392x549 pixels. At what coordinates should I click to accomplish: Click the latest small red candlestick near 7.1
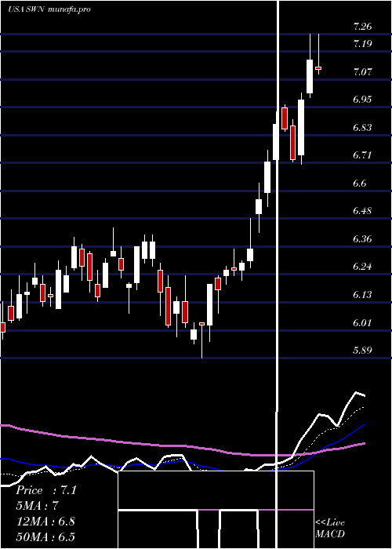tap(318, 68)
